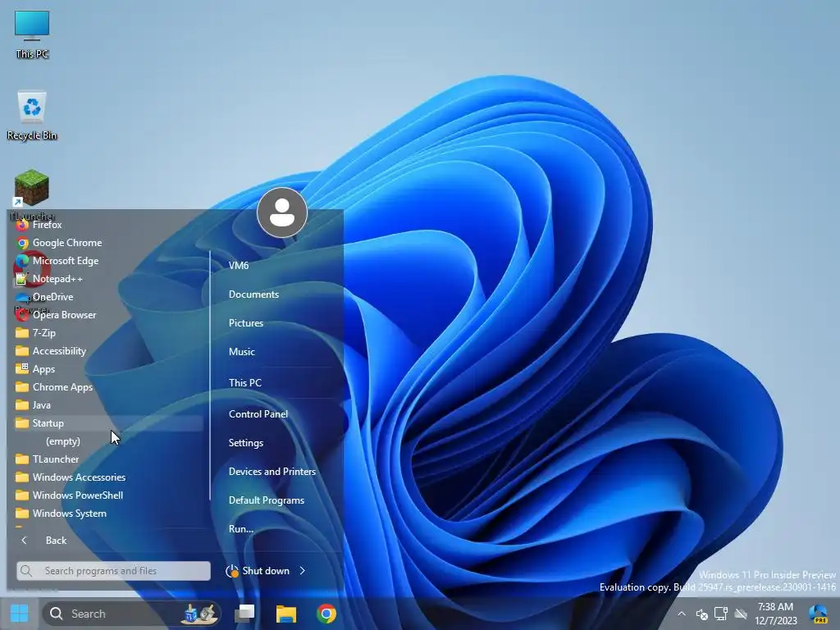Open Pictures from the start menu
The image size is (840, 630).
(x=246, y=323)
